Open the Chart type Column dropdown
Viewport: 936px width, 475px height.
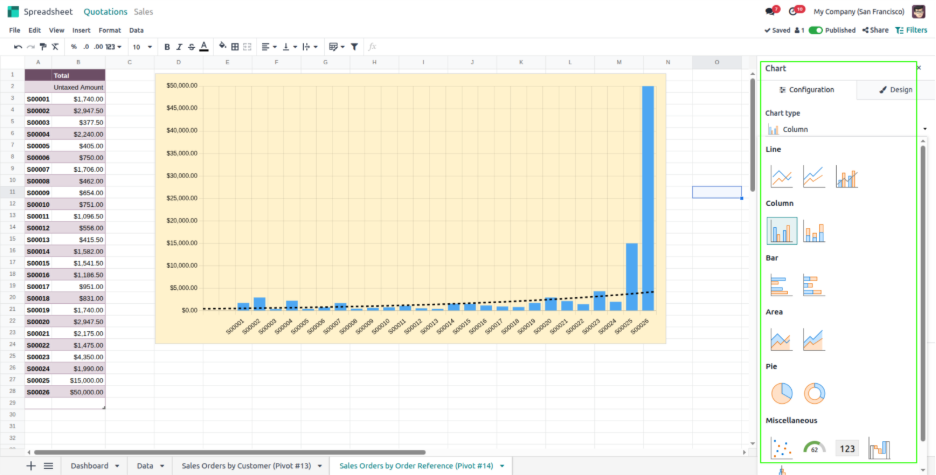(846, 129)
